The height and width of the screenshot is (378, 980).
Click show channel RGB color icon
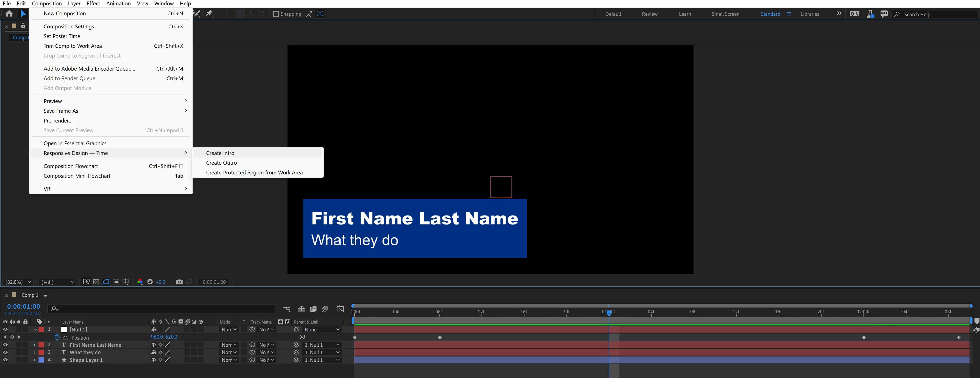pyautogui.click(x=140, y=282)
